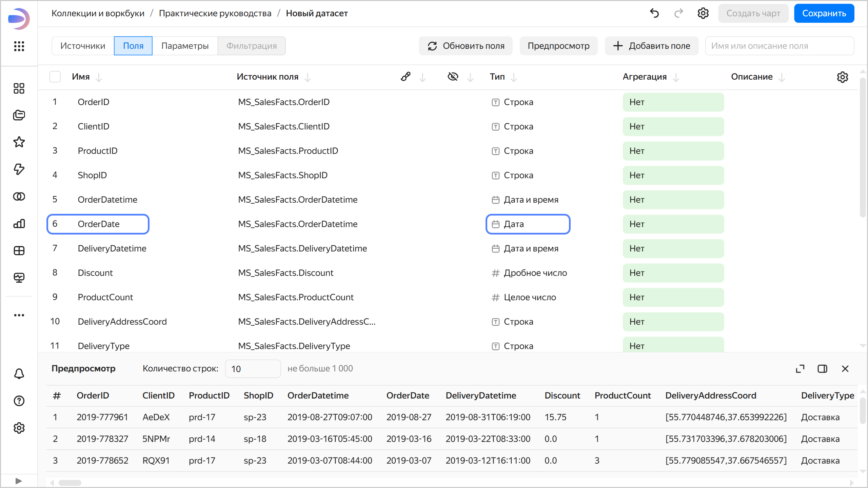Image resolution: width=868 pixels, height=488 pixels.
Task: Switch preview panel to side layout
Action: (822, 369)
